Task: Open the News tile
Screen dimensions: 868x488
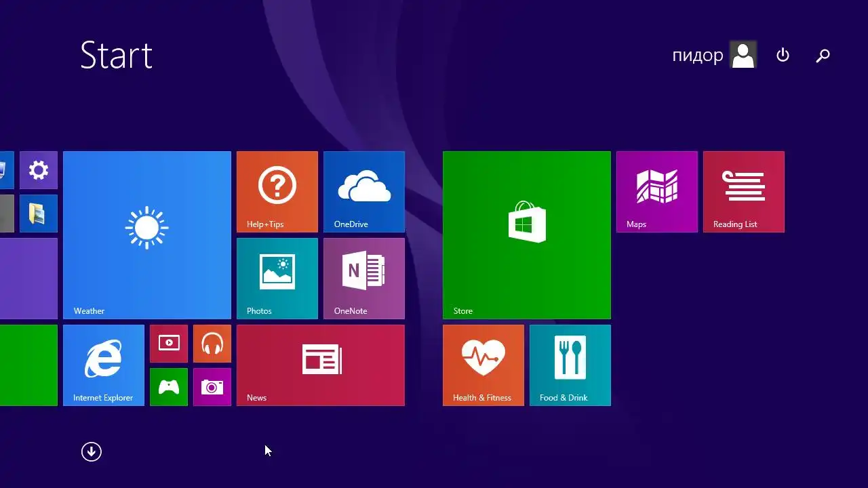Action: tap(321, 365)
